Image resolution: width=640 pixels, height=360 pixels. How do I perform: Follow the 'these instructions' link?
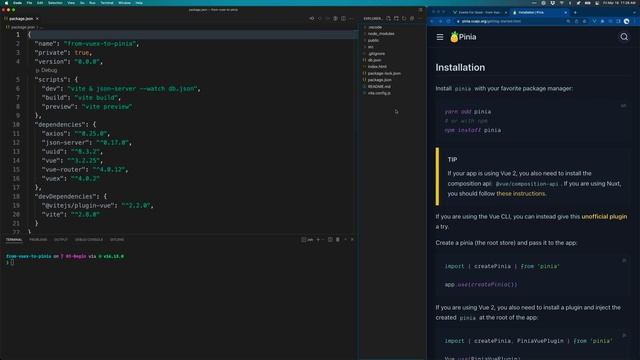click(x=520, y=194)
